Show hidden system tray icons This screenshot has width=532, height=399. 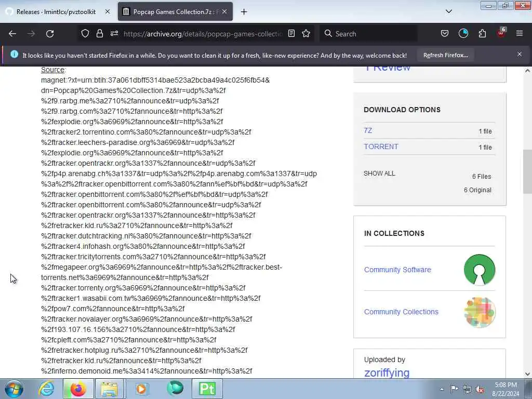coord(442,389)
